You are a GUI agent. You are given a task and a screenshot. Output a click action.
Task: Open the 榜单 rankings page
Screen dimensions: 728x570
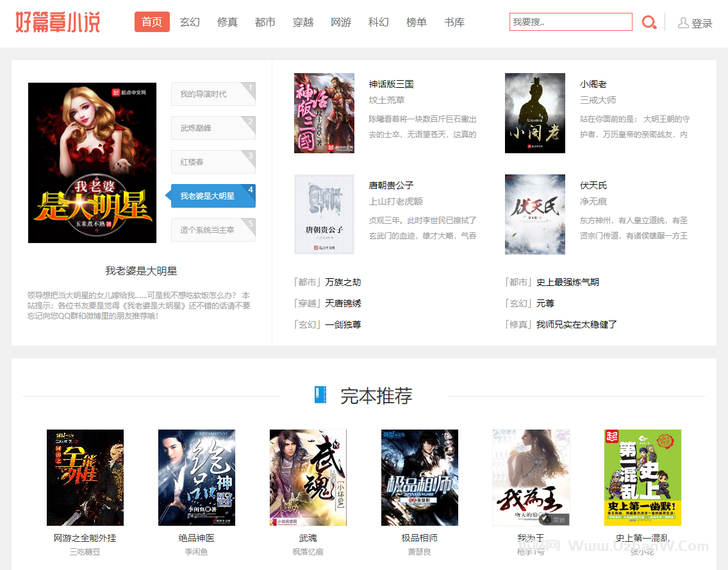click(417, 22)
